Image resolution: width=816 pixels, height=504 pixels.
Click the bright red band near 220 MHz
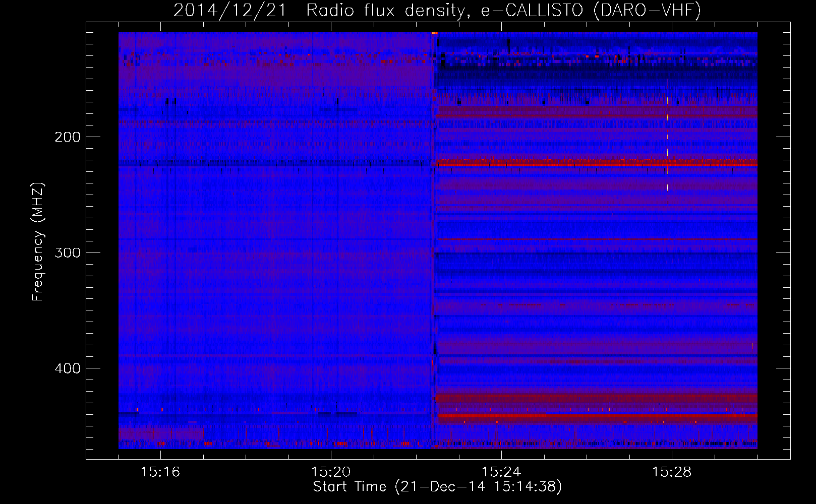coord(597,162)
